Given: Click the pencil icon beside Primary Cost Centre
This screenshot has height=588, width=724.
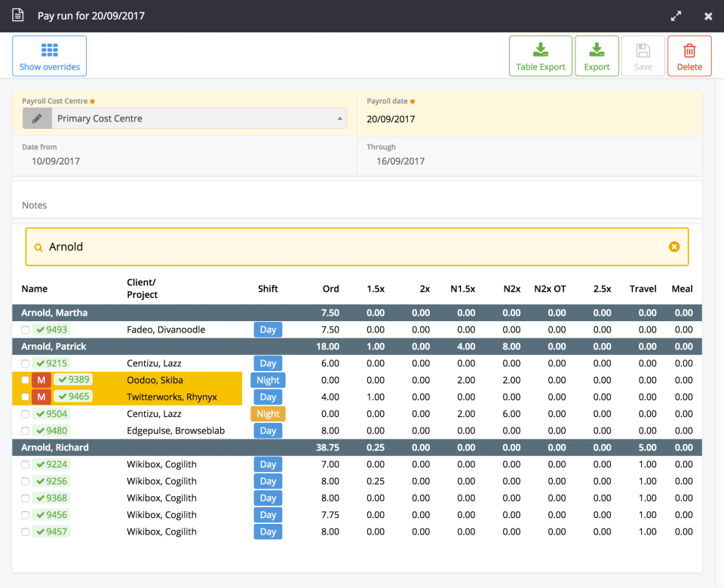Looking at the screenshot, I should pyautogui.click(x=35, y=118).
